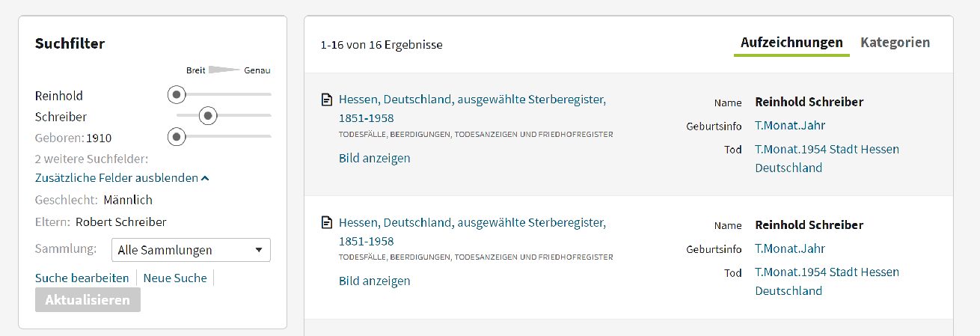
Task: Collapse 'Zusätzliche Felder ausblenden' section
Action: (x=122, y=178)
